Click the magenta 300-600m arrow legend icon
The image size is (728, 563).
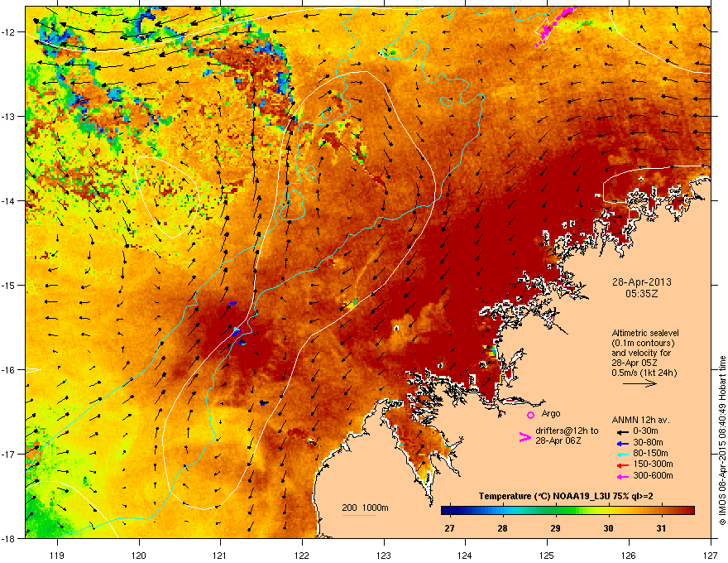[x=622, y=476]
